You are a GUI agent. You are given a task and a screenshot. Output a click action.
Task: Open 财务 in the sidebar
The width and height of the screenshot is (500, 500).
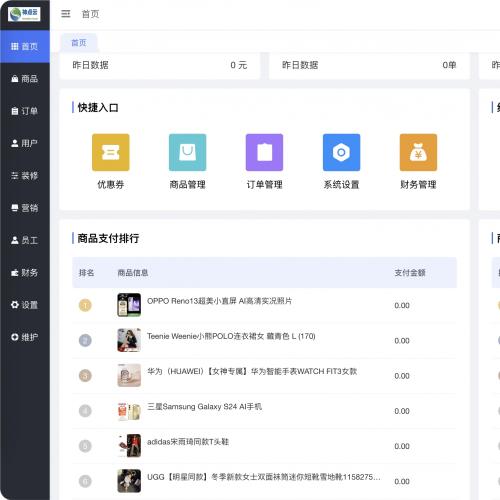[x=25, y=273]
